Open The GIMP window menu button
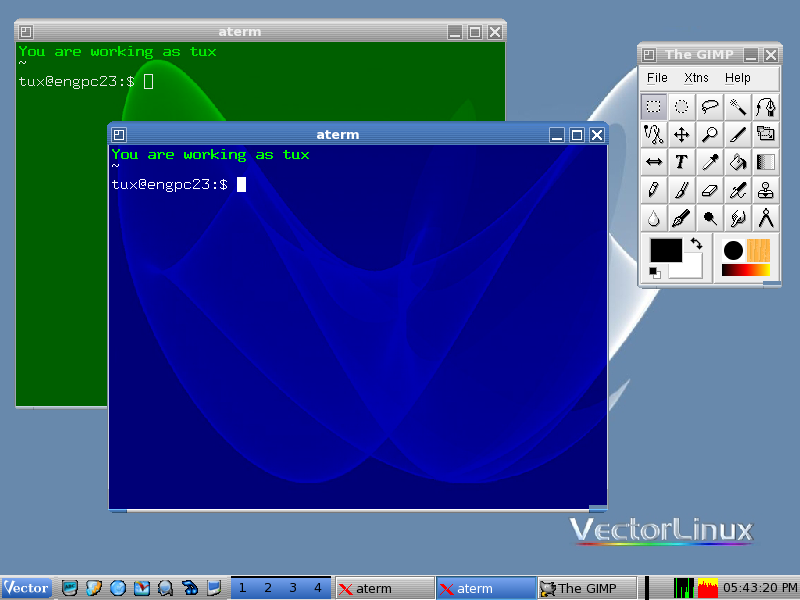The image size is (800, 600). [x=649, y=55]
